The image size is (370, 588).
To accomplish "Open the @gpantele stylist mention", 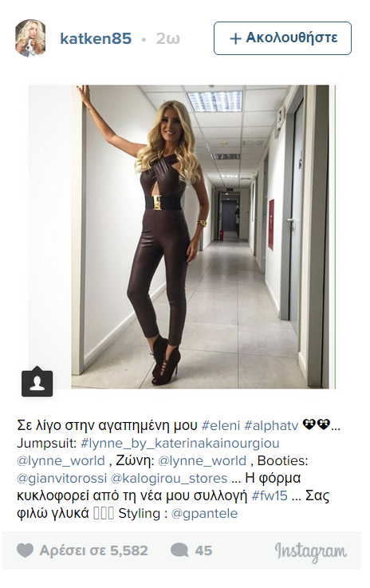I will [x=204, y=514].
